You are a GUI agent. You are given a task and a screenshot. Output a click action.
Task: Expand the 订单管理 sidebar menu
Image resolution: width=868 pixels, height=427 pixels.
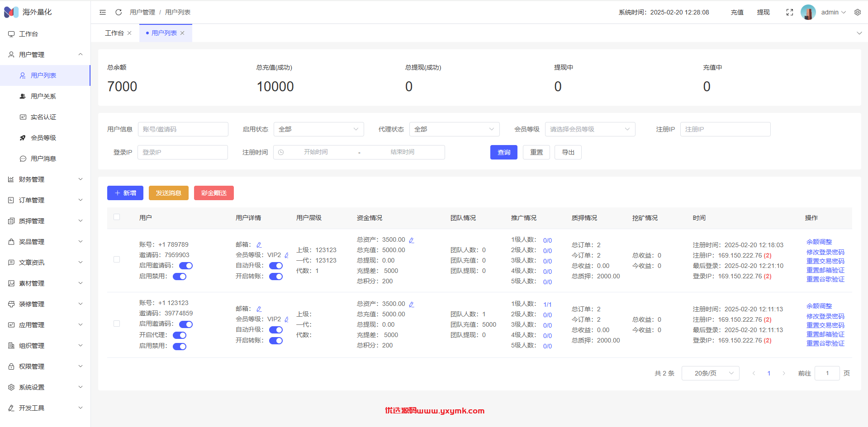(45, 200)
